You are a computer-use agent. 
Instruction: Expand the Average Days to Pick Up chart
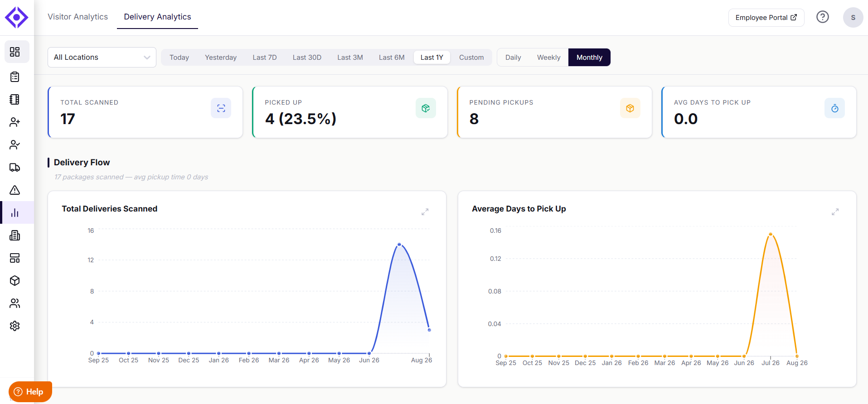[835, 212]
